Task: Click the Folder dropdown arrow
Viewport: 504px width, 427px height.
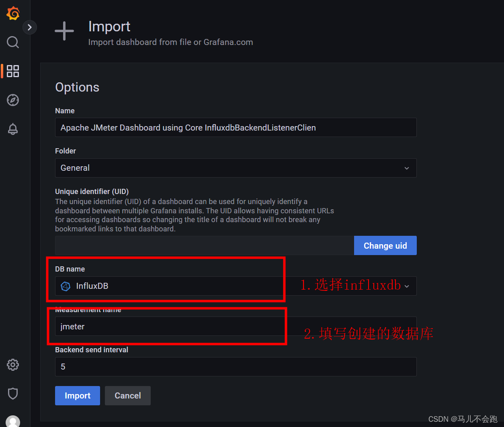Action: point(407,168)
